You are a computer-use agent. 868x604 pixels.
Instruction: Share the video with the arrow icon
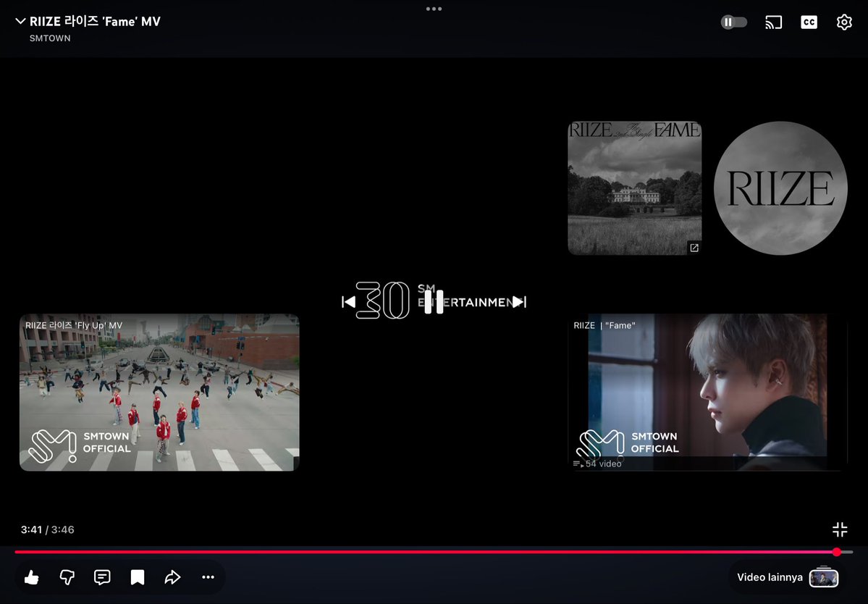[173, 577]
